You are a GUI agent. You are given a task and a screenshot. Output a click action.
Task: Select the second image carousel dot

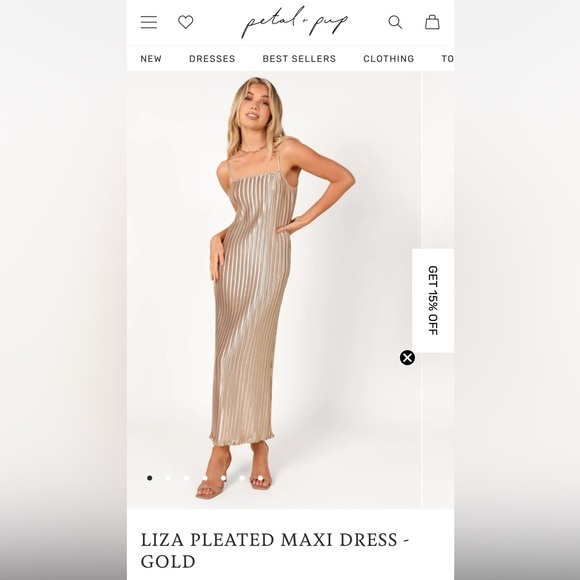168,478
